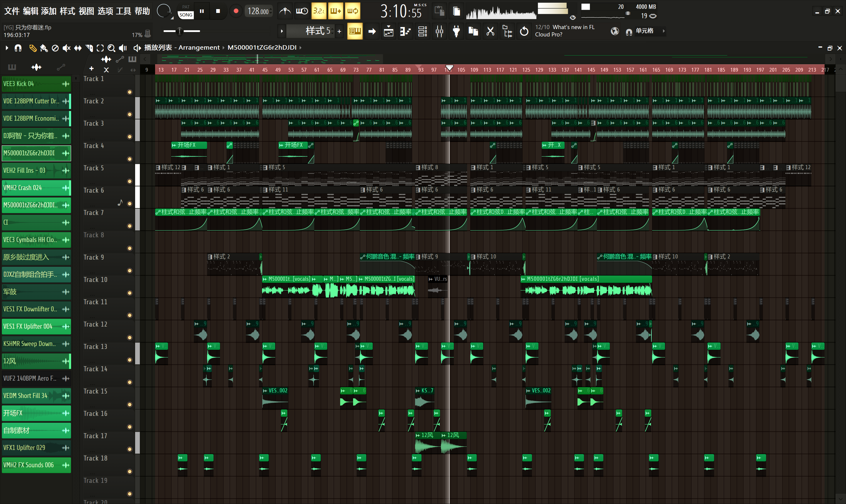Expand the pattern selector arrow before 样式 5
This screenshot has height=504, width=846.
[x=281, y=31]
